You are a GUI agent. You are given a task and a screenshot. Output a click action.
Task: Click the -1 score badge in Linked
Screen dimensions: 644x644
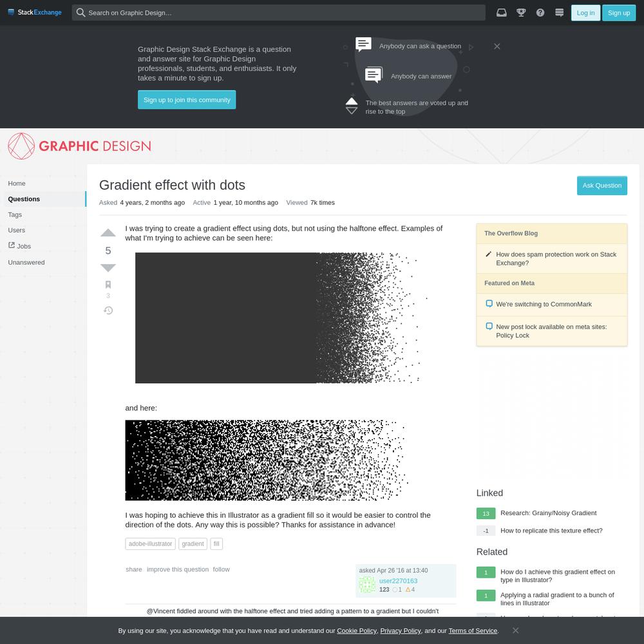coord(486,531)
